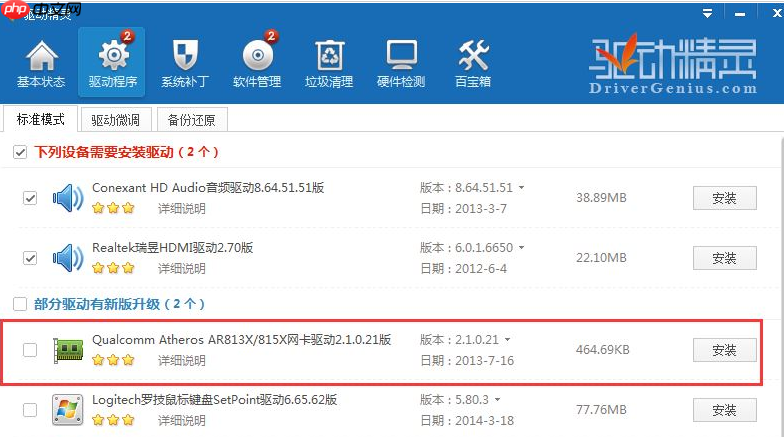The width and height of the screenshot is (784, 437).
Task: Click the 464.69KB file size
Action: (x=602, y=350)
